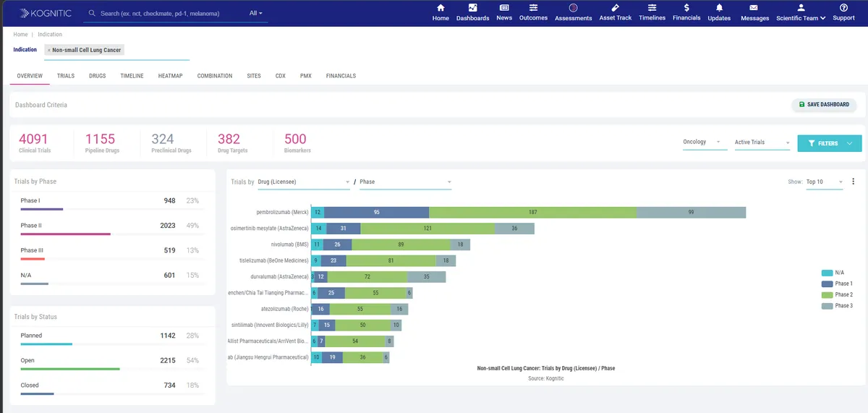Open the CDX tab
The image size is (868, 413).
(x=281, y=76)
